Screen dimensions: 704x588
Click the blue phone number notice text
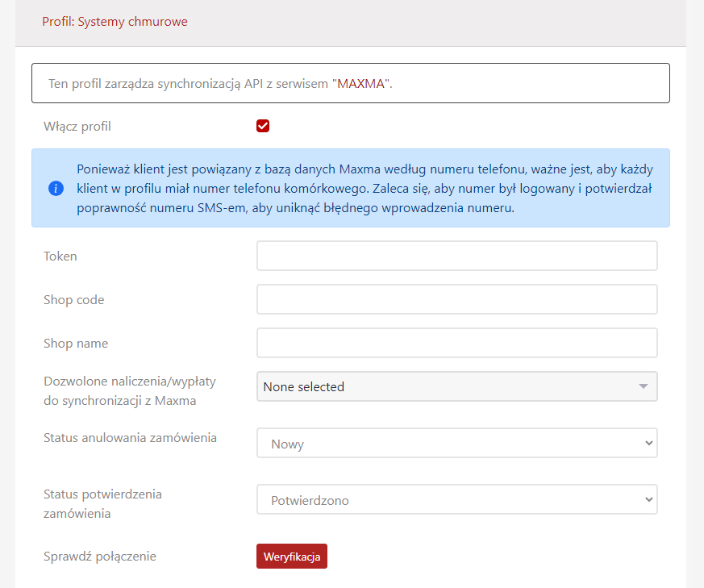[x=364, y=188]
